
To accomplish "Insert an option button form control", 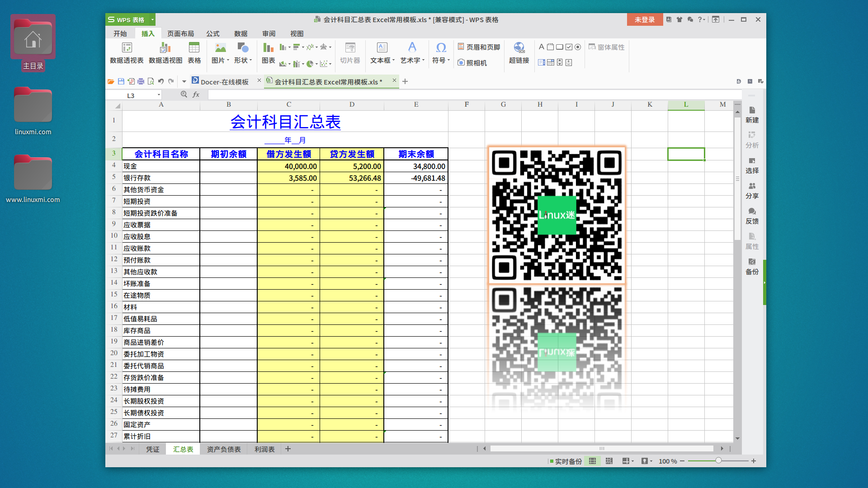I will pyautogui.click(x=578, y=47).
